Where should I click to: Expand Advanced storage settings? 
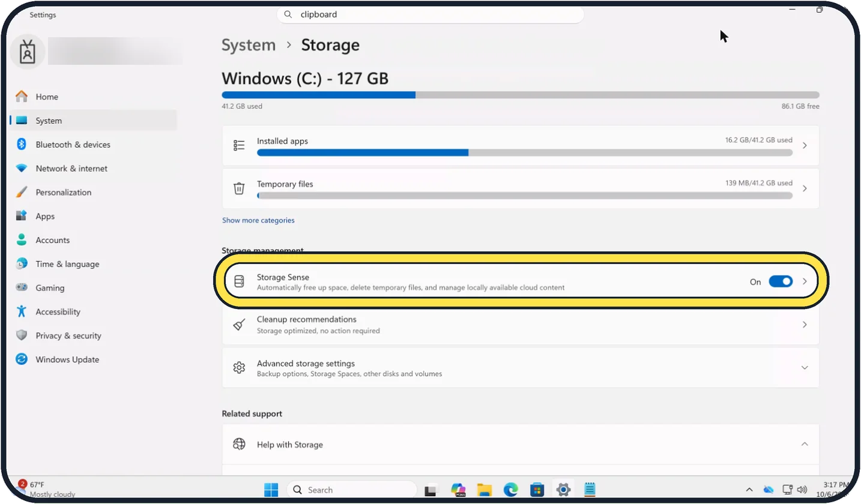805,368
